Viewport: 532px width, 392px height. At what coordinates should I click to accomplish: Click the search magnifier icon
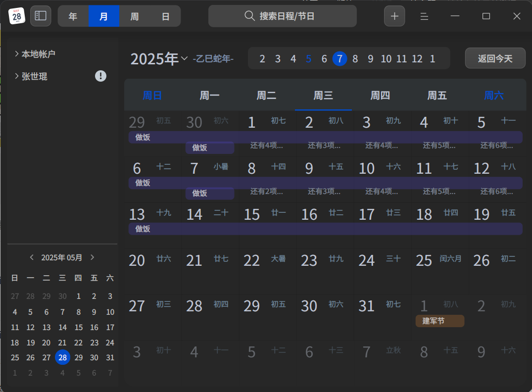[249, 16]
